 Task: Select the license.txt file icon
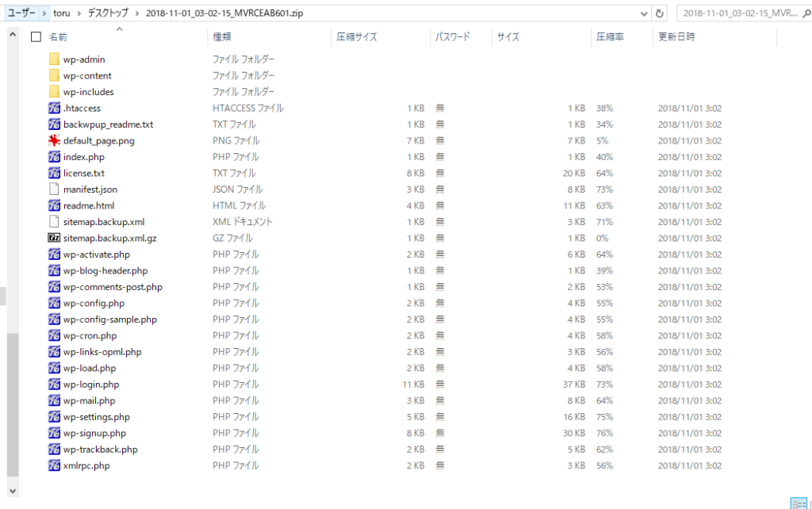(54, 173)
